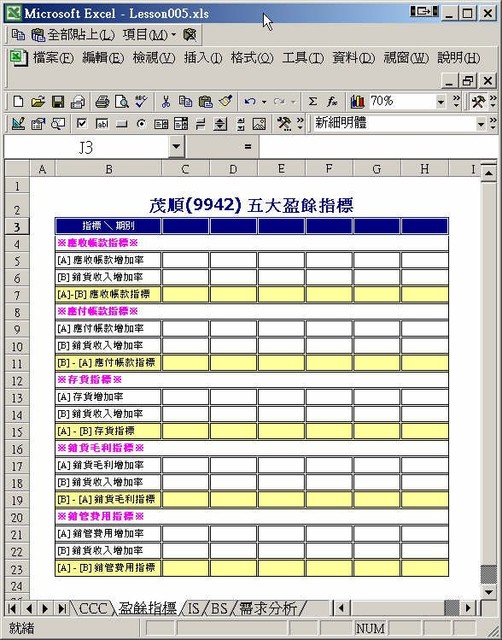The height and width of the screenshot is (640, 502).
Task: Open the Format menu
Action: tap(252, 58)
